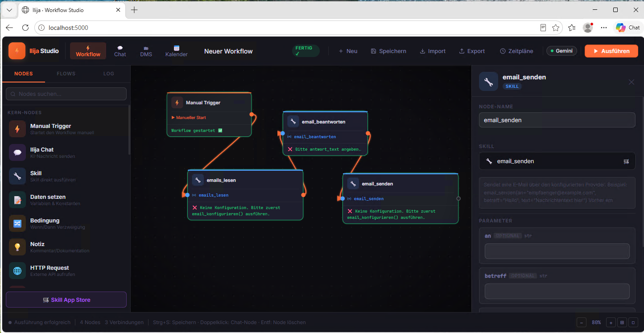Screen dimensions: 644x333
Task: Click the Bitte antwort_text angeben error text
Action: [x=328, y=149]
